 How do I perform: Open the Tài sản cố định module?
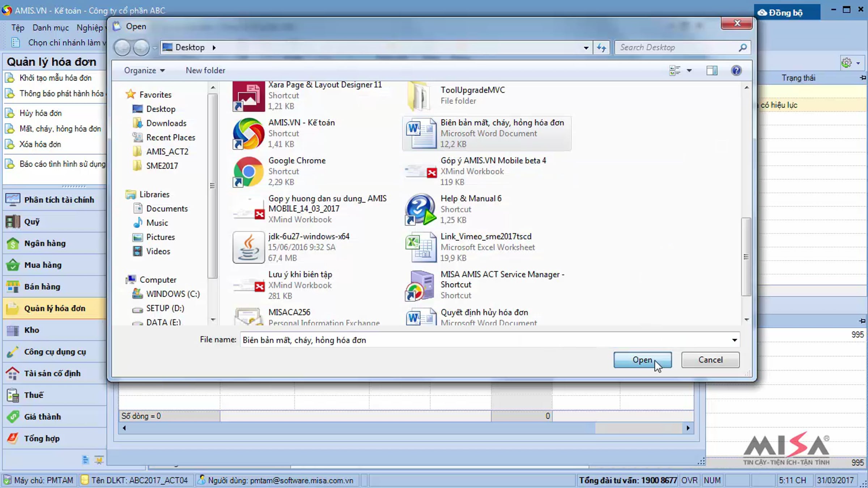(x=54, y=373)
